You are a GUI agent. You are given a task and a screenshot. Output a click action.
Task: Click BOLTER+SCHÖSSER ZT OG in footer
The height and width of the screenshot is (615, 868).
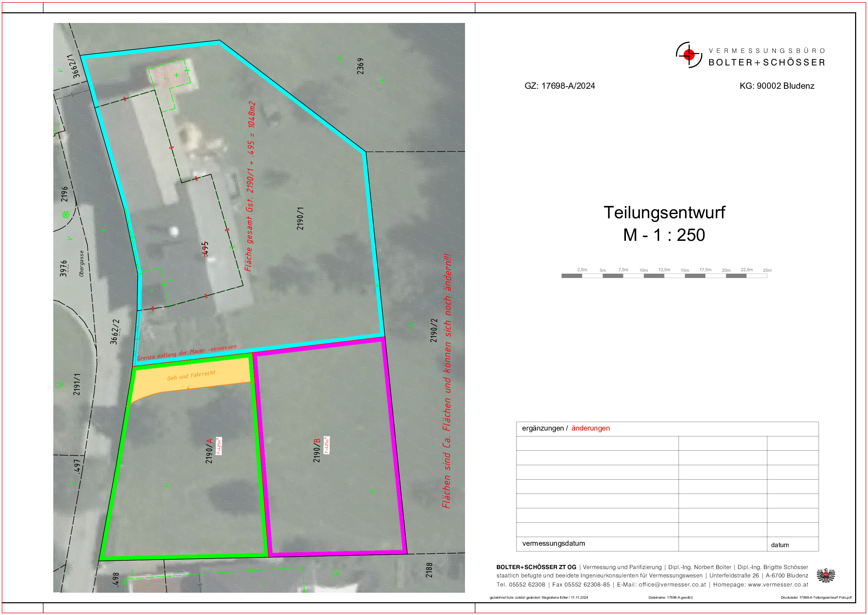[x=536, y=567]
